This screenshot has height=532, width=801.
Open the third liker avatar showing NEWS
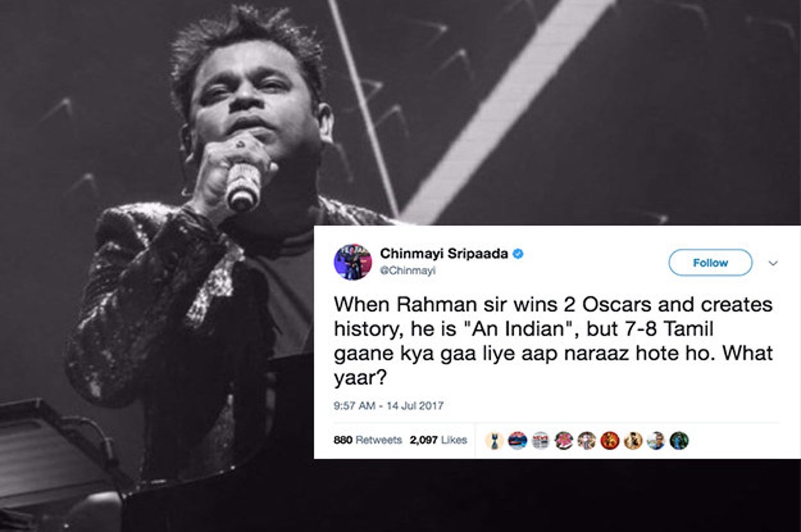[x=541, y=440]
